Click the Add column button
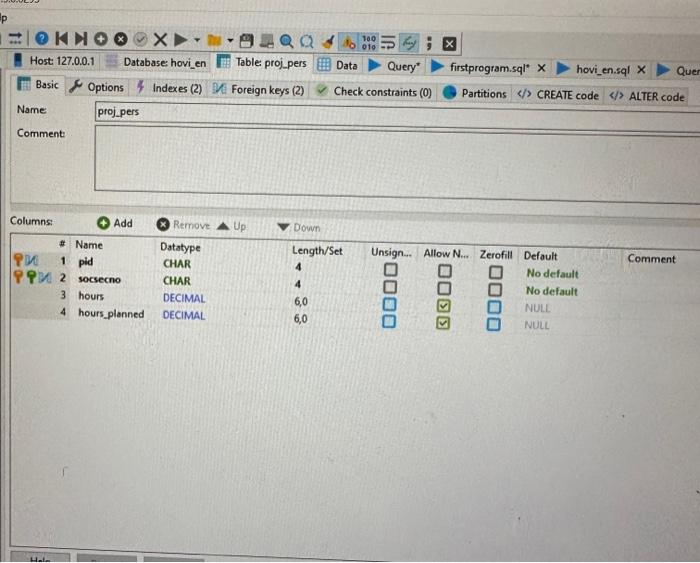 [x=115, y=223]
